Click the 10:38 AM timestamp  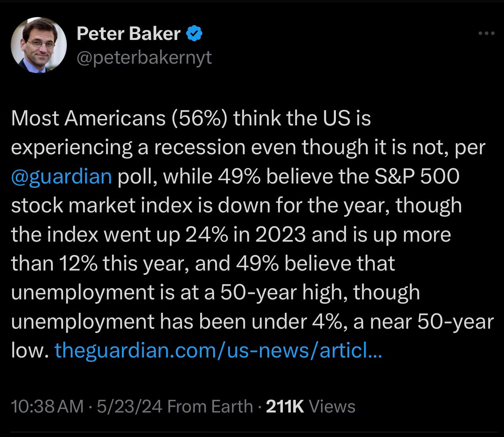click(47, 407)
